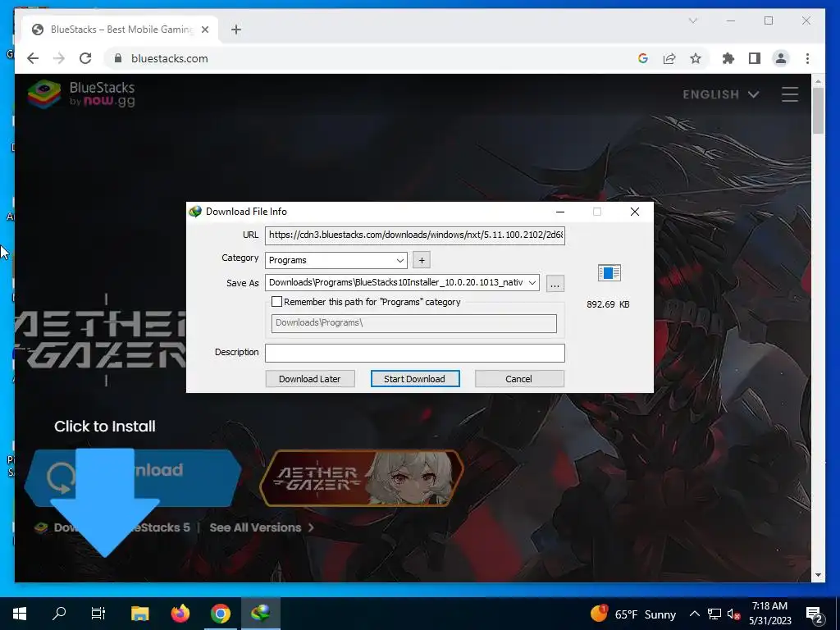The image size is (840, 630).
Task: Click the Download Later button
Action: click(x=309, y=379)
